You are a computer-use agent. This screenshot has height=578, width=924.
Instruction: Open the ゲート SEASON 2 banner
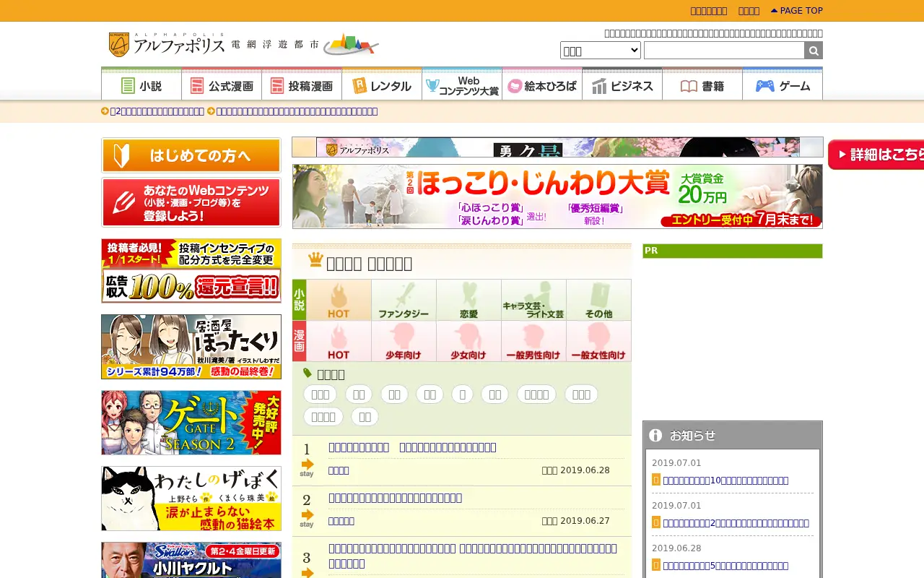pyautogui.click(x=191, y=423)
